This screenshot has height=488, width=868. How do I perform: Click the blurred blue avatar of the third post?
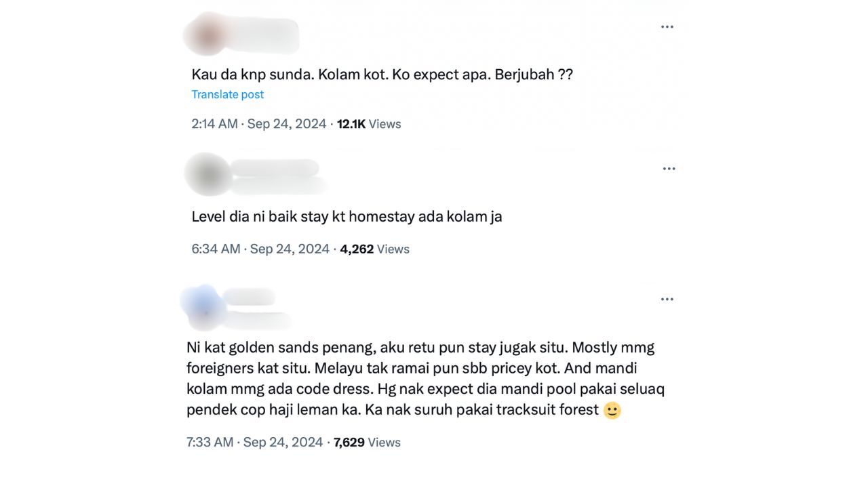[203, 306]
